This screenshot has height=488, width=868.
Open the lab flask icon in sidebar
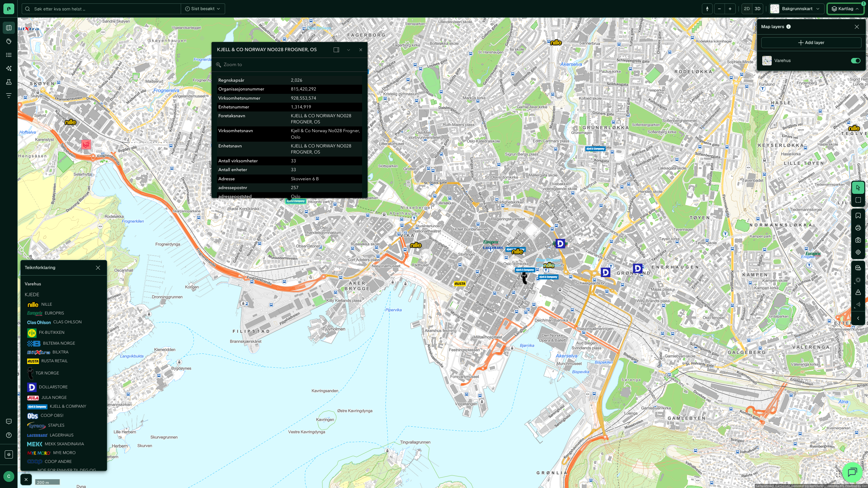(9, 82)
